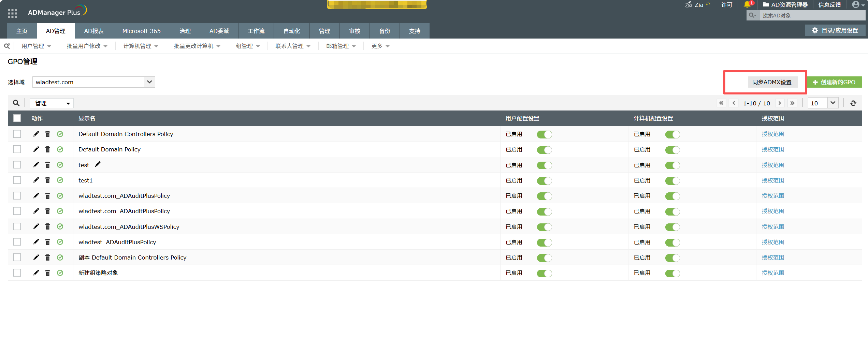Toggle user configuration for test1
This screenshot has width=868, height=354.
[x=544, y=181]
